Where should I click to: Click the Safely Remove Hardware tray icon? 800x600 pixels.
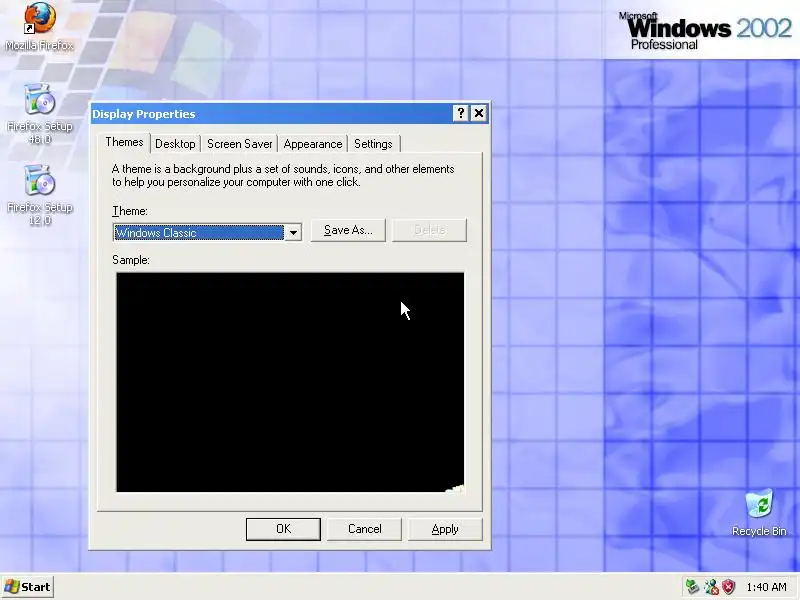(692, 587)
